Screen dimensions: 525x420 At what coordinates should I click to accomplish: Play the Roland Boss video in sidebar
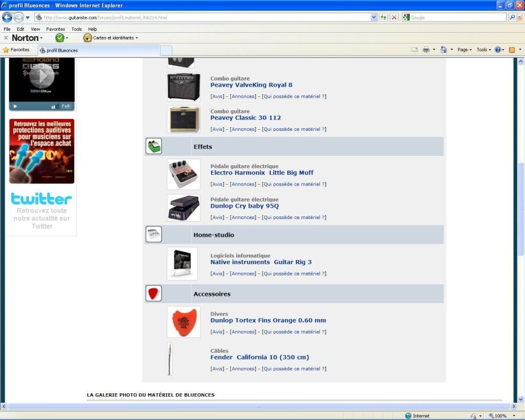41,77
